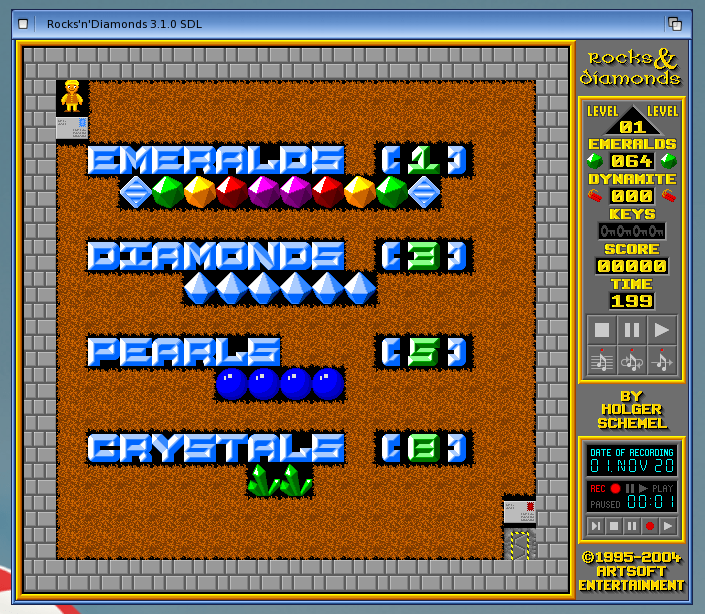Toggle simple sound effects icon

[662, 360]
